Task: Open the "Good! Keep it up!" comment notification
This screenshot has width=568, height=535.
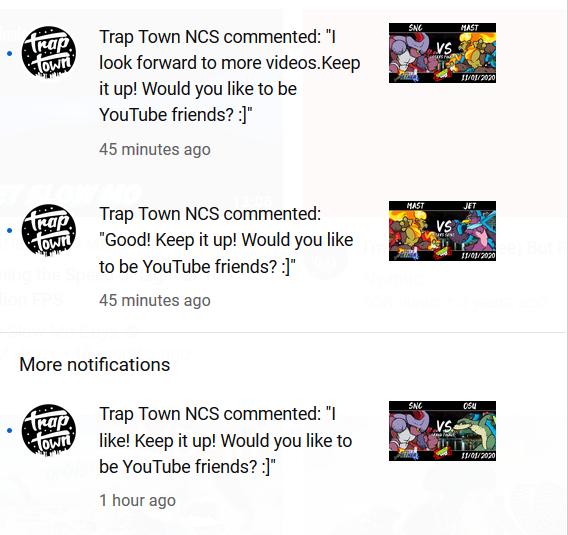Action: (226, 240)
